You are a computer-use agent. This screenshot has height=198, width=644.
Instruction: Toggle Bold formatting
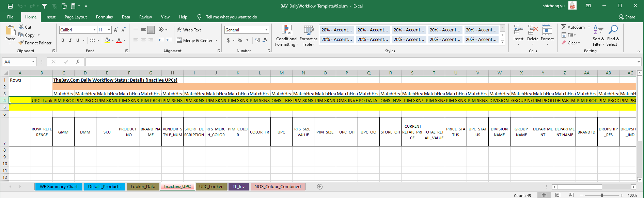pos(63,40)
